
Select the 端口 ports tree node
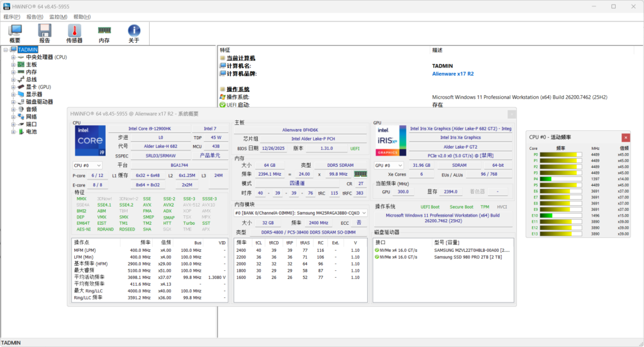point(31,124)
